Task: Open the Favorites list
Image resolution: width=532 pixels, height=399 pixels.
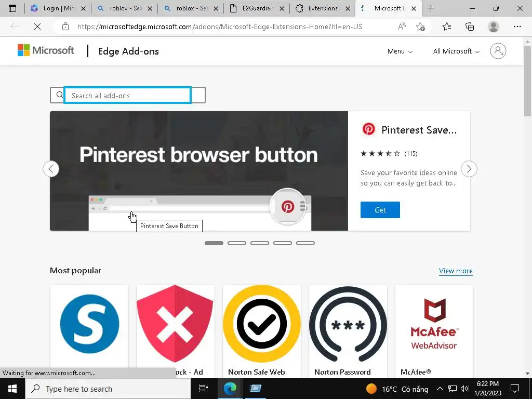Action: 447,26
